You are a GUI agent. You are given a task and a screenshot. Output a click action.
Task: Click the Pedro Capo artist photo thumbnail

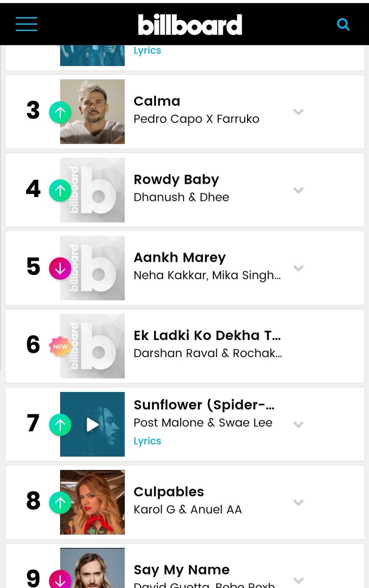coord(92,112)
